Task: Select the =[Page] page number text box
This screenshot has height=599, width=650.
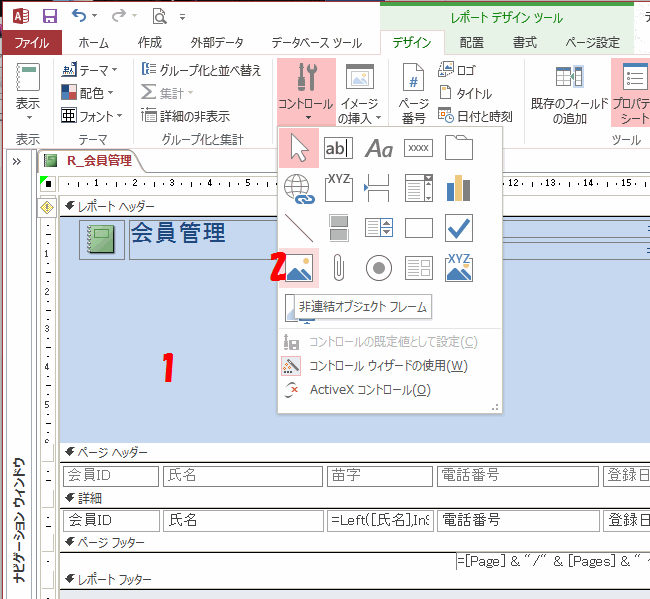Action: 553,562
